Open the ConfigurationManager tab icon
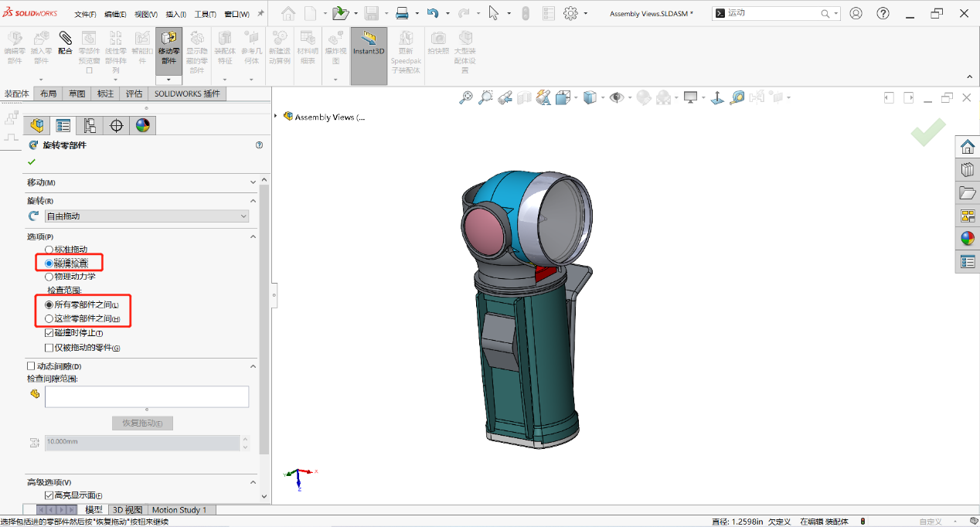 pos(90,125)
